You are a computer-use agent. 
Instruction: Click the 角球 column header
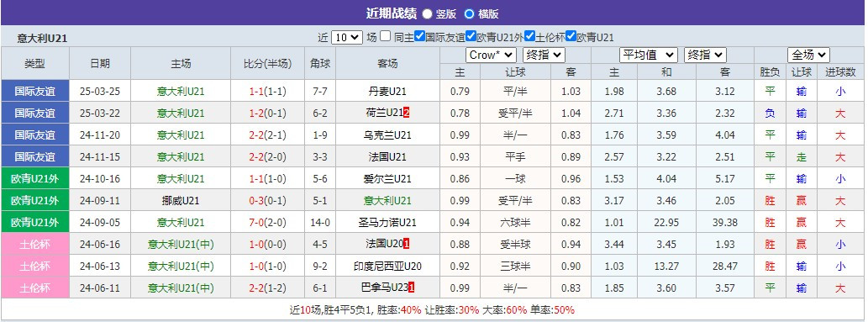pyautogui.click(x=320, y=63)
